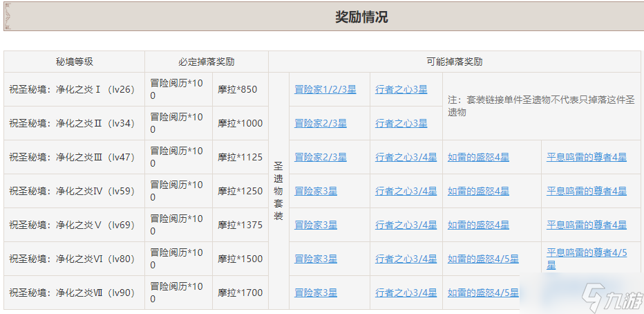Click the 奖励情况 section heading
The height and width of the screenshot is (314, 644).
(x=361, y=17)
